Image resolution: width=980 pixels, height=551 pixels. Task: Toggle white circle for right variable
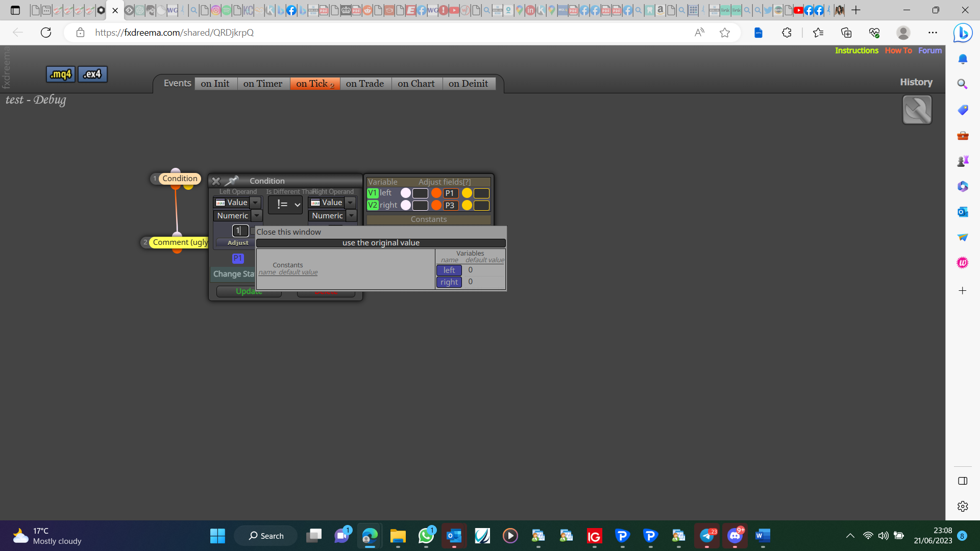pos(406,205)
